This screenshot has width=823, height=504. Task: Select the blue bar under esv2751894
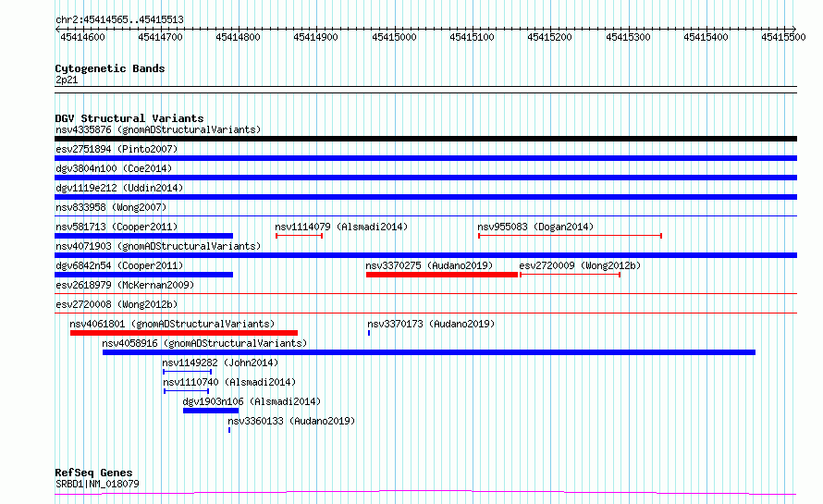pyautogui.click(x=425, y=158)
